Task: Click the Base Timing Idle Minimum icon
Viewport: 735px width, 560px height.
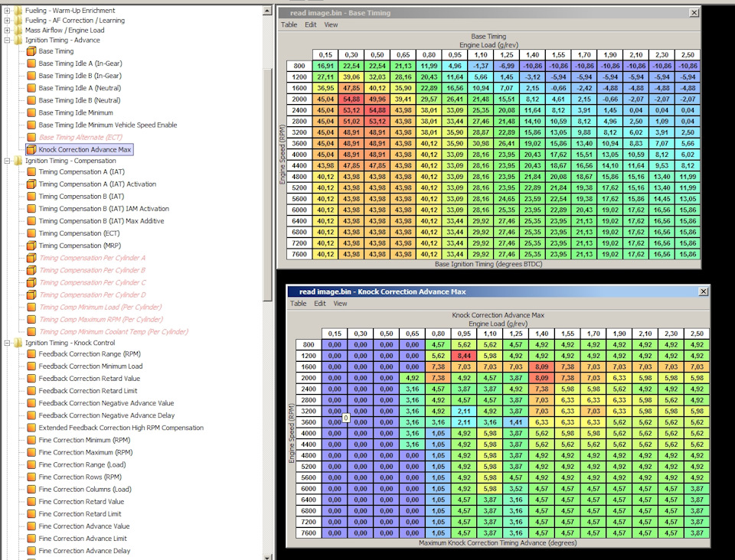Action: pos(31,112)
